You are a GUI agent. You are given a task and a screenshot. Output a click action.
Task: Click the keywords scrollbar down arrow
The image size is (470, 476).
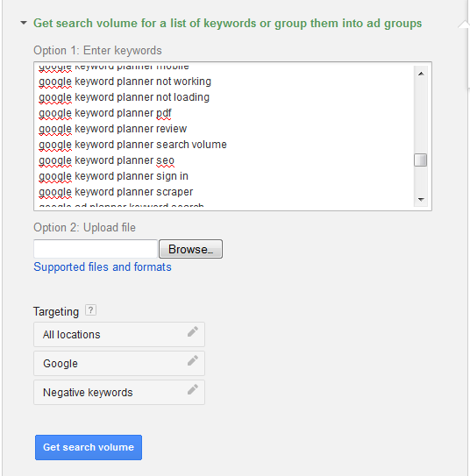coord(421,200)
